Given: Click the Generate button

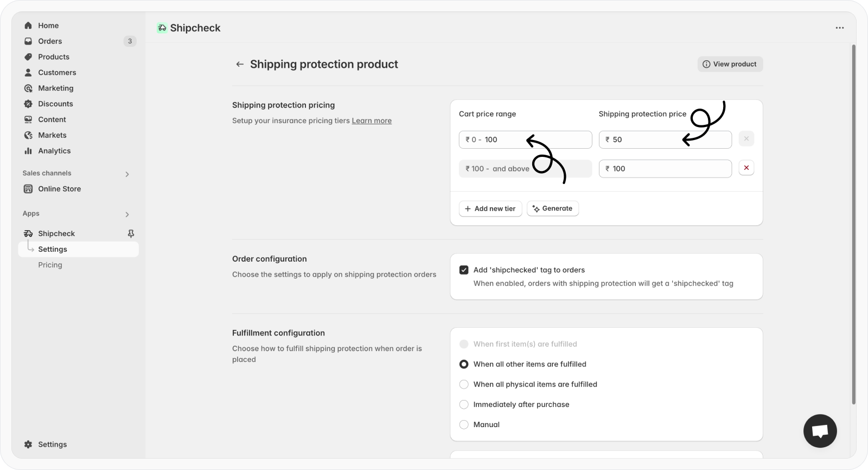Looking at the screenshot, I should (553, 209).
